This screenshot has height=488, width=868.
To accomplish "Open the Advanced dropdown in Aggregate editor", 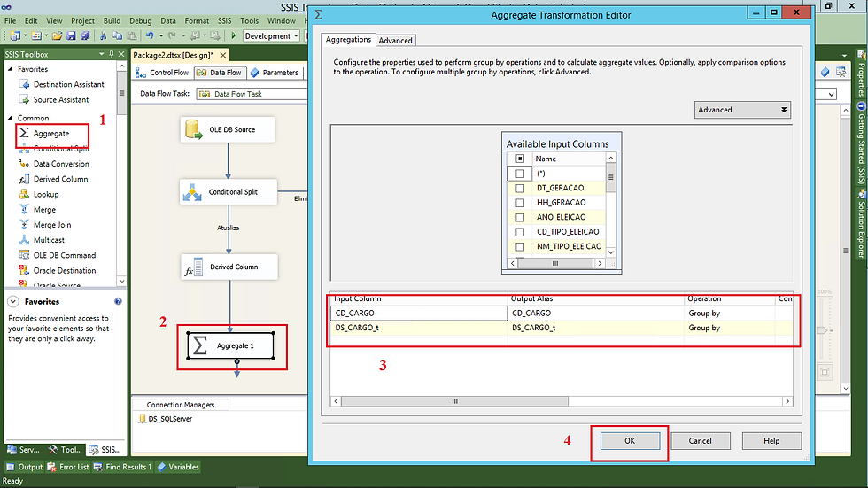I will tap(742, 110).
